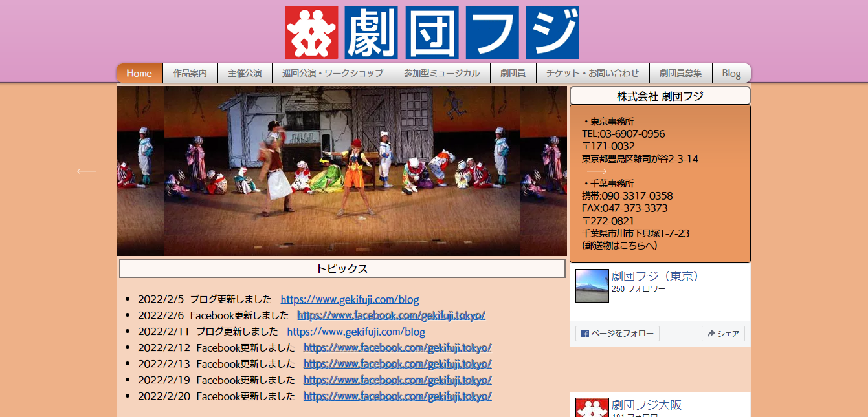868x417 pixels.
Task: Click 劇団フジ大阪 Facebook page thumbnail
Action: click(x=592, y=408)
